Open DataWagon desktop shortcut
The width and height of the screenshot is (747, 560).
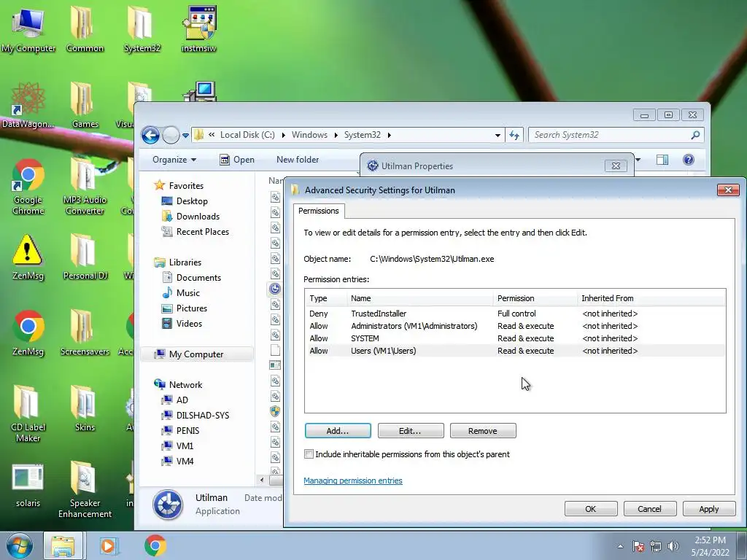coord(28,106)
